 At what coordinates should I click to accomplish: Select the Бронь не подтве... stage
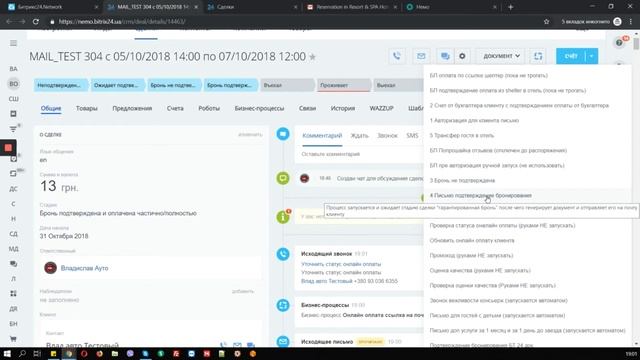pos(173,85)
